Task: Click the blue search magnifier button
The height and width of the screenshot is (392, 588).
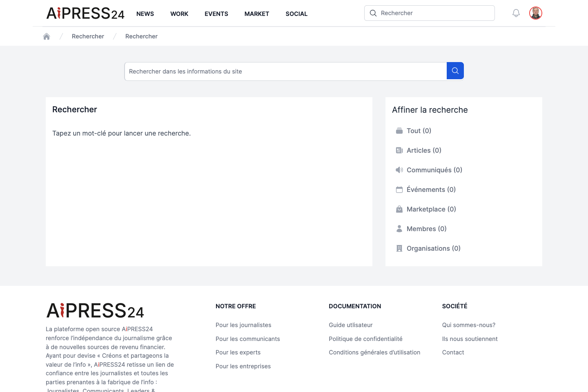Action: tap(455, 71)
